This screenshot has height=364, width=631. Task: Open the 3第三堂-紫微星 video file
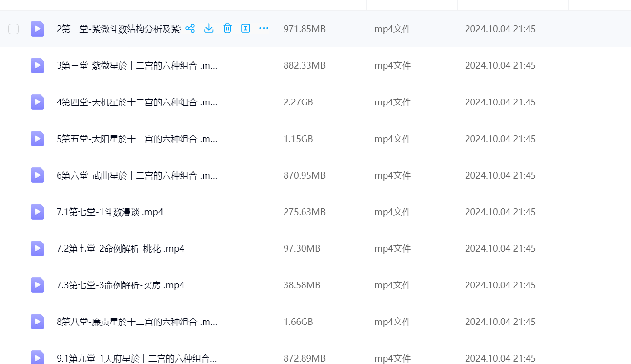click(137, 65)
